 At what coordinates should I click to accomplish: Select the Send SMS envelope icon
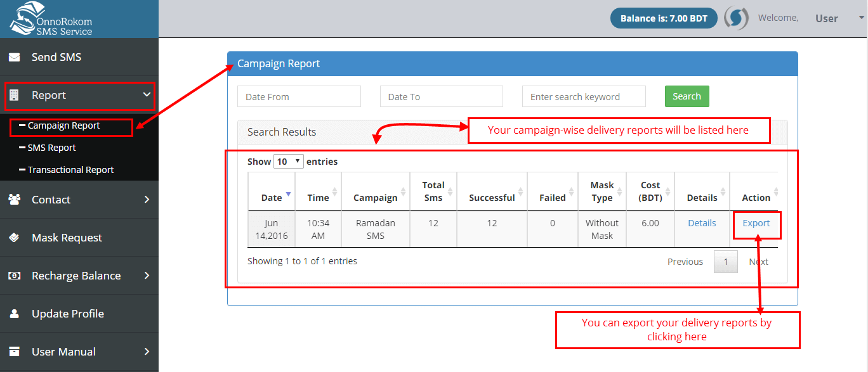(15, 56)
